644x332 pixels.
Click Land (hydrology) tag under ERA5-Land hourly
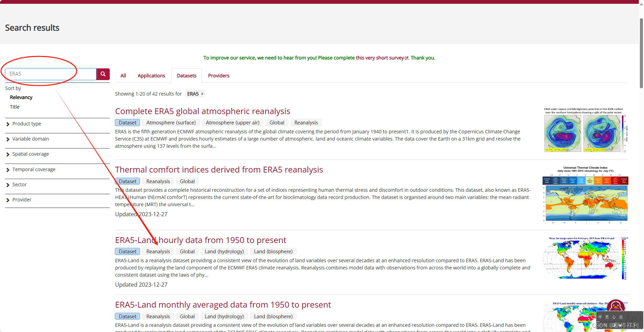click(x=224, y=252)
